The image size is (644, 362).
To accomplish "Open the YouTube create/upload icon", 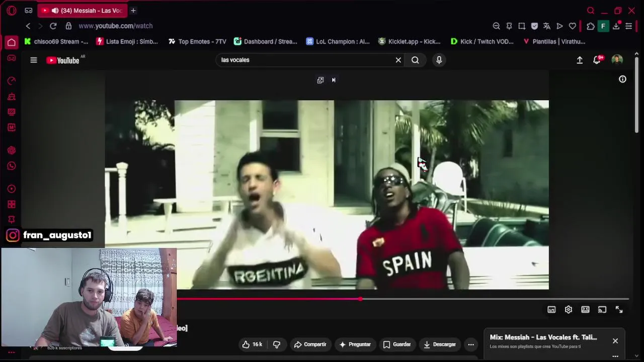I will click(580, 60).
